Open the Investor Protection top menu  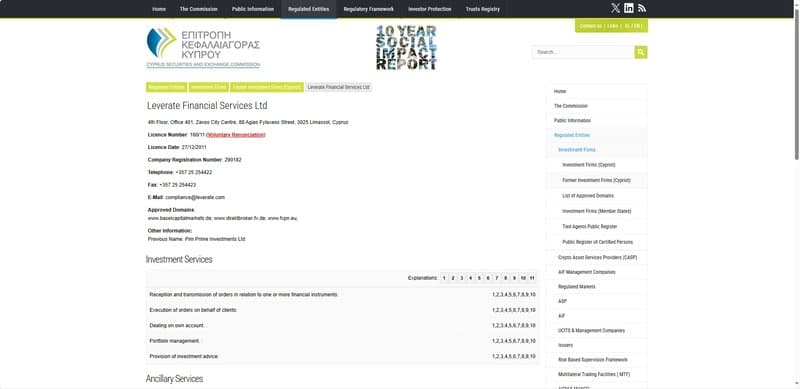click(430, 9)
